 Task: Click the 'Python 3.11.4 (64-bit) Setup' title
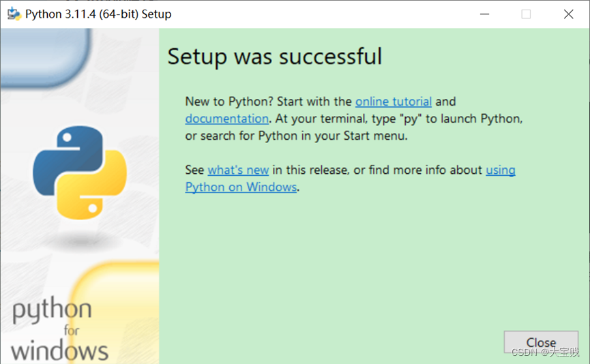[98, 14]
